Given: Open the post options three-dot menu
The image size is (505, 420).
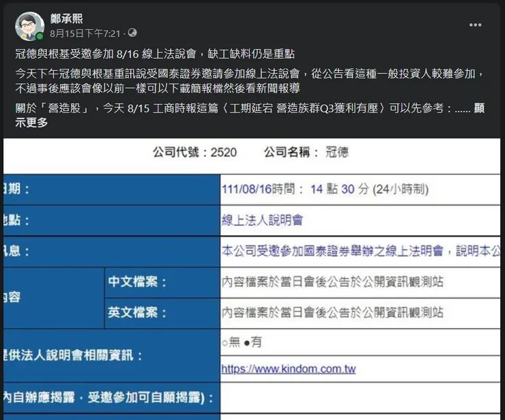Looking at the screenshot, I should click(x=475, y=25).
